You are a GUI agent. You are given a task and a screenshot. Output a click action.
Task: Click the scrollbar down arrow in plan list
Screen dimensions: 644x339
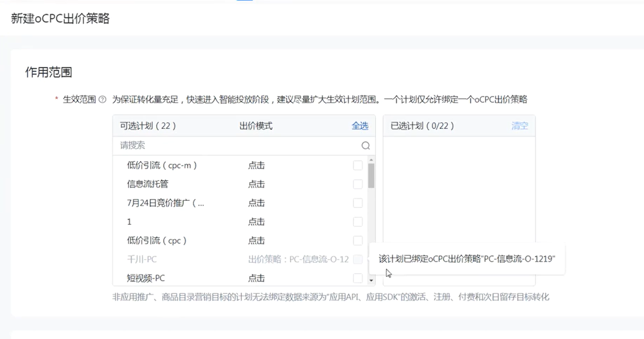[372, 280]
